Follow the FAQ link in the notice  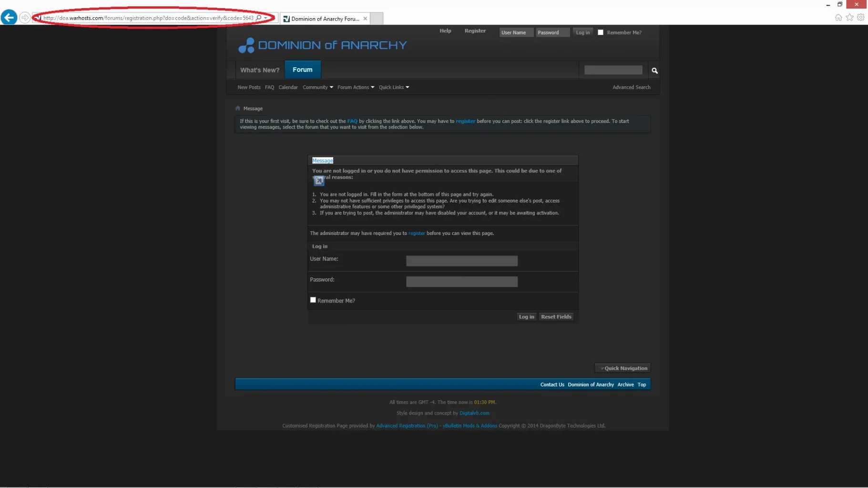(x=352, y=121)
